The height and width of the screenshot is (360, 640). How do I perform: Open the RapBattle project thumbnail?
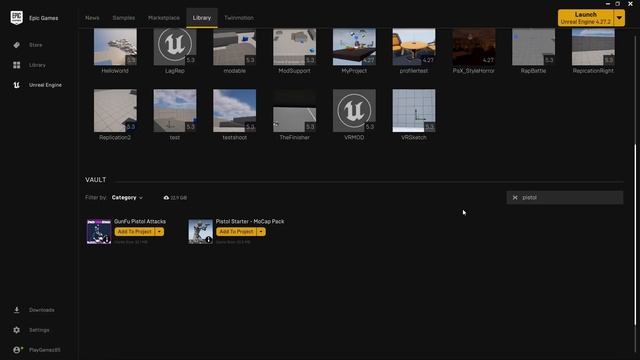click(533, 47)
